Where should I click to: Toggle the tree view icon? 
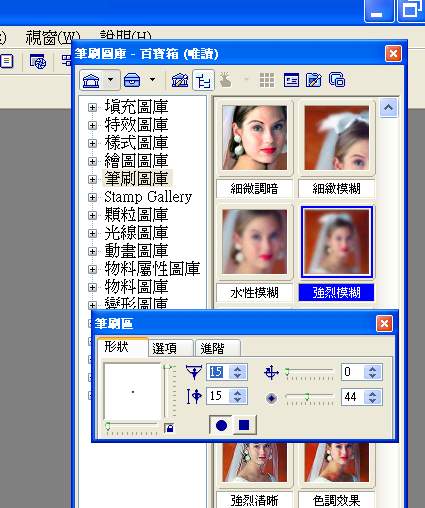203,80
